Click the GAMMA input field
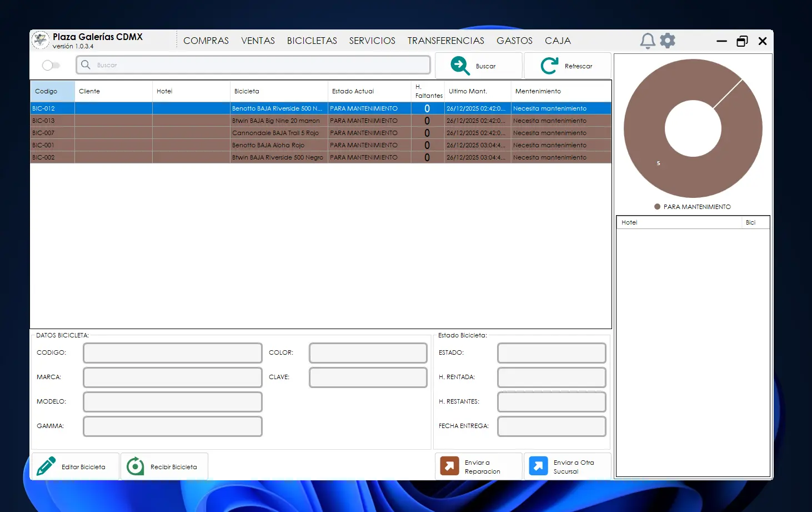The image size is (812, 512). [173, 426]
